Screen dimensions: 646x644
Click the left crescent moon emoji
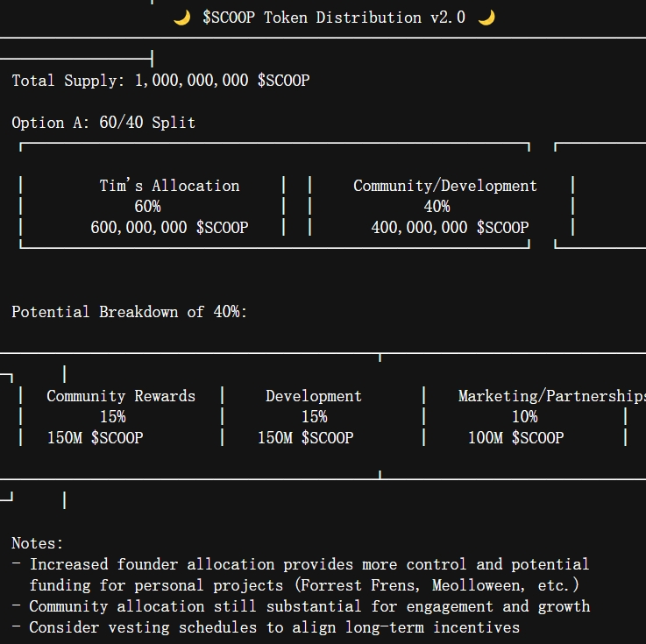pos(181,18)
